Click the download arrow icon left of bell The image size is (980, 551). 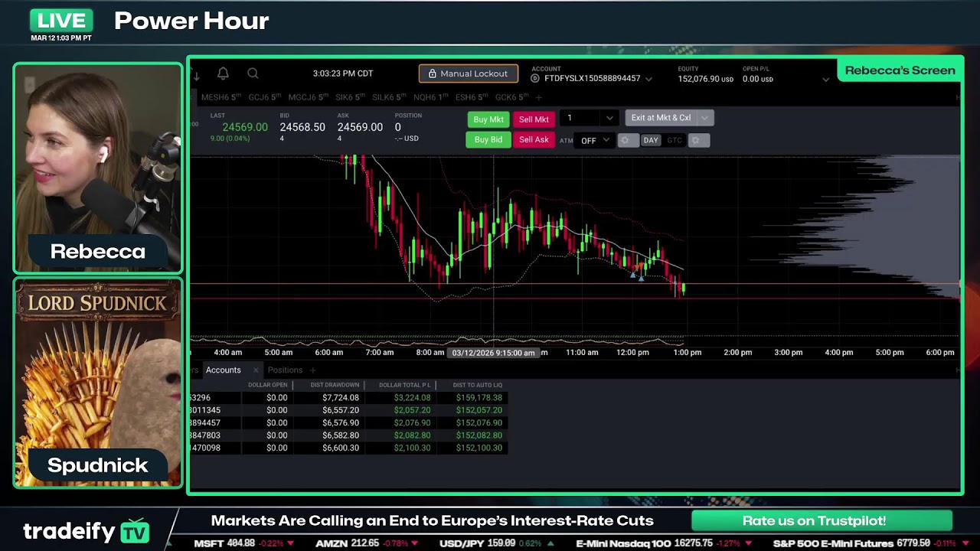(196, 74)
